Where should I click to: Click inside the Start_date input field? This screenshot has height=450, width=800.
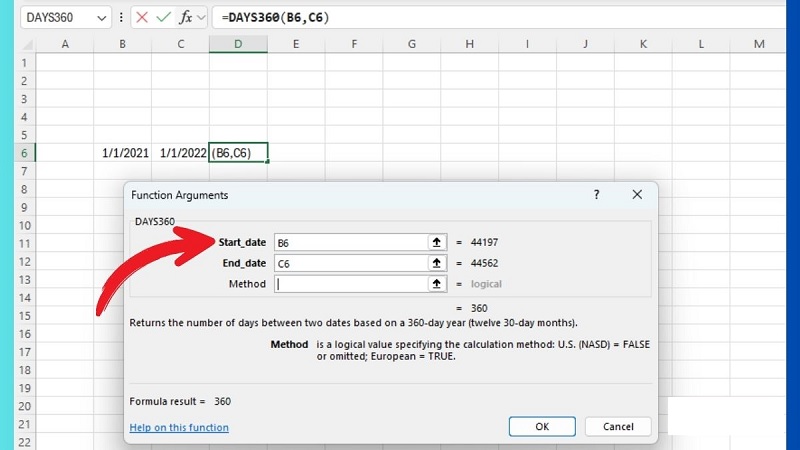350,242
